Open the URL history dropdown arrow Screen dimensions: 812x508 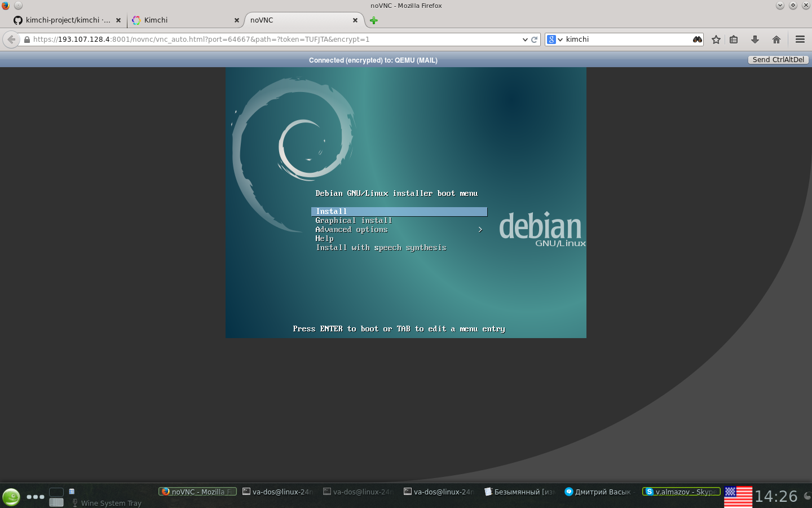pos(525,40)
